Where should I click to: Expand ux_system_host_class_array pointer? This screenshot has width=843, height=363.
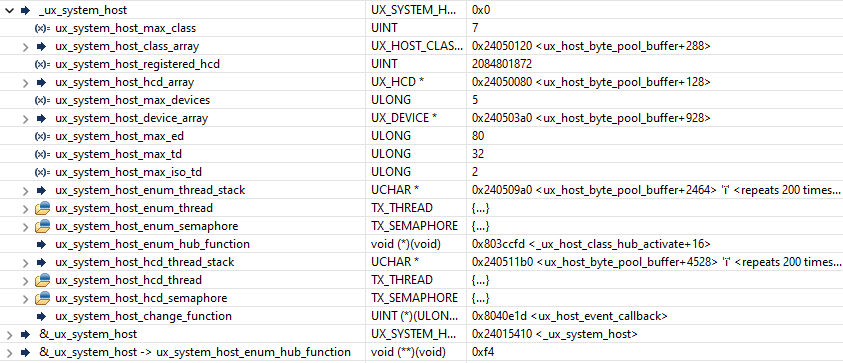pos(25,47)
